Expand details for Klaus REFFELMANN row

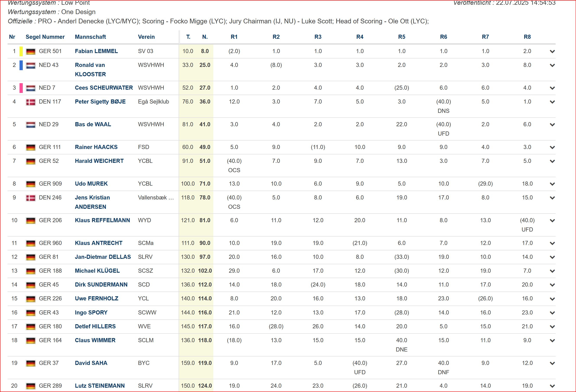click(552, 221)
